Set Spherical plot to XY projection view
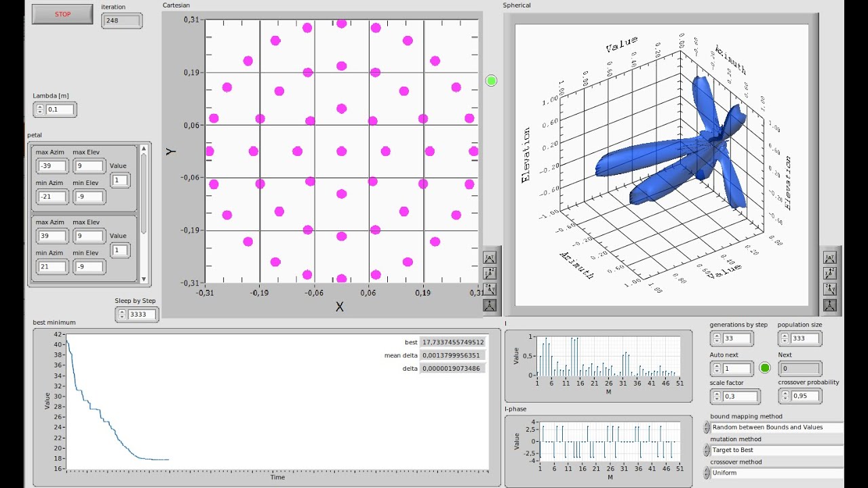The height and width of the screenshot is (488, 868). (x=830, y=257)
